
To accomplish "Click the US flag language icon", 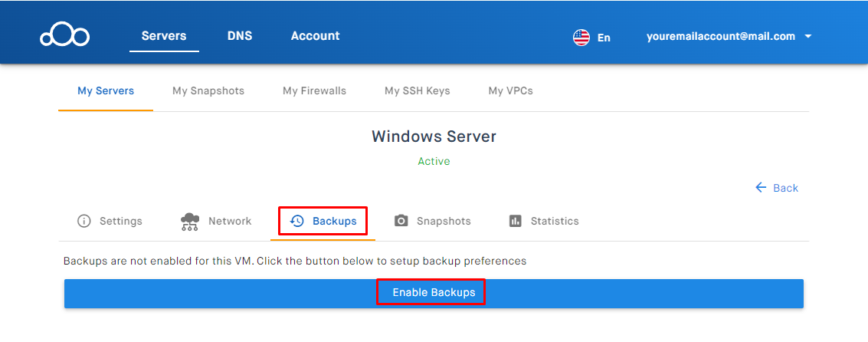I will click(x=581, y=37).
